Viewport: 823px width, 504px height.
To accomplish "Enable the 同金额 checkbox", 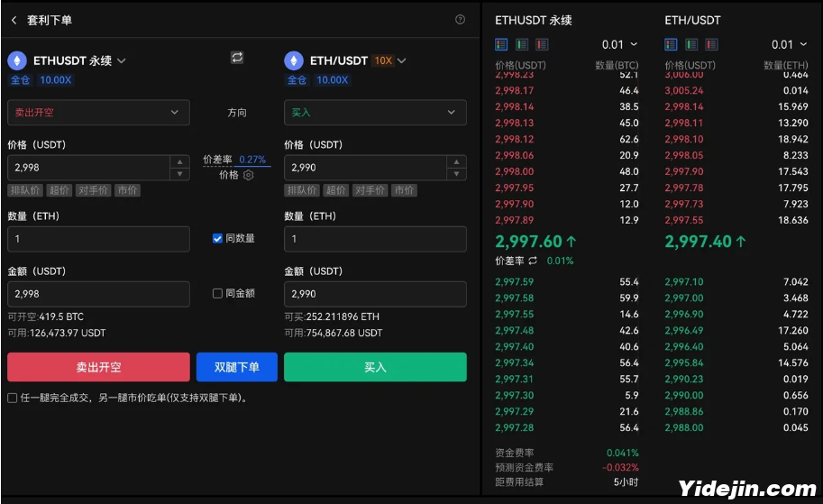I will [x=217, y=294].
